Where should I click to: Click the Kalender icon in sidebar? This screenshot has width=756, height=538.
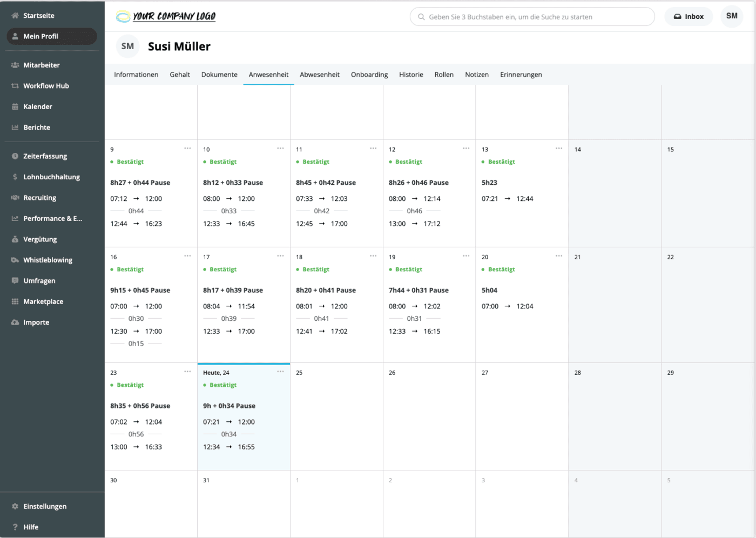15,107
